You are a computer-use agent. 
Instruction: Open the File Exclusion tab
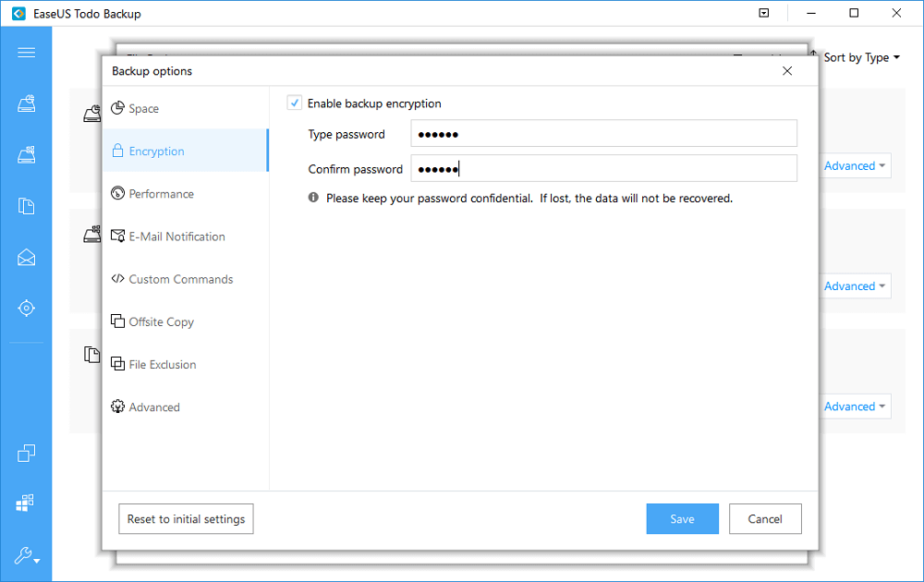(x=186, y=365)
